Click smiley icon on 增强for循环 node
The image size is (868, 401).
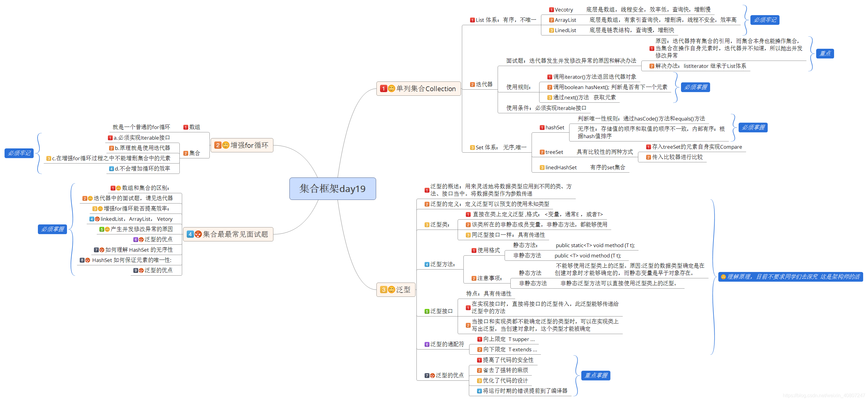[x=225, y=145]
